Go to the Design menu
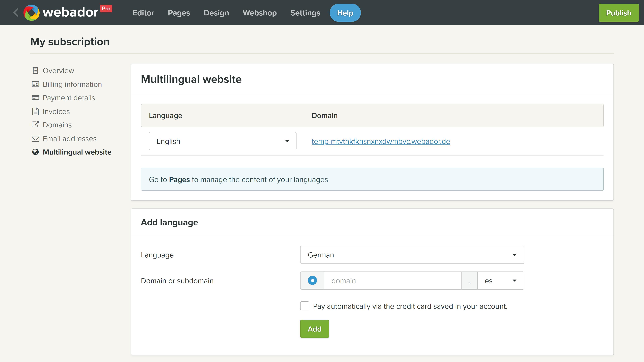Image resolution: width=644 pixels, height=362 pixels. 216,13
